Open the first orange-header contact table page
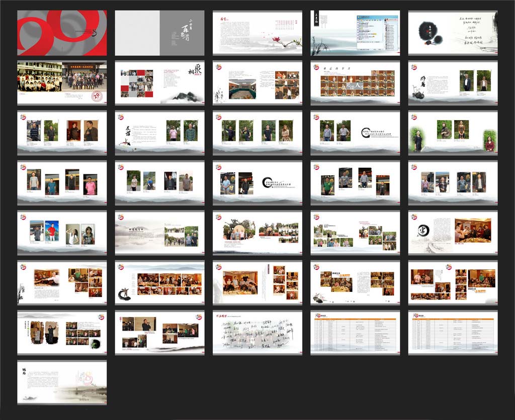 click(x=356, y=333)
